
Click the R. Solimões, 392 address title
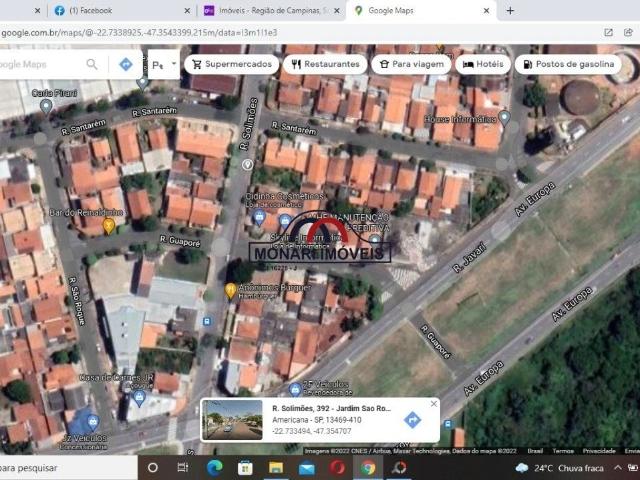point(331,409)
